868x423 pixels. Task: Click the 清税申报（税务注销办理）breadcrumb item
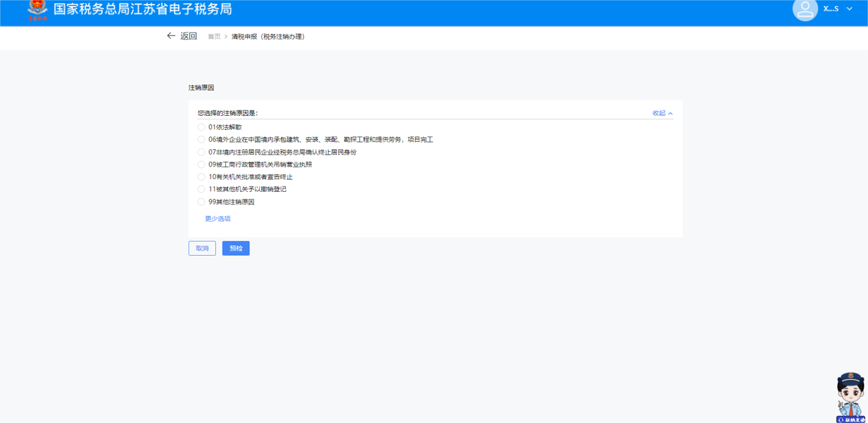(x=268, y=37)
